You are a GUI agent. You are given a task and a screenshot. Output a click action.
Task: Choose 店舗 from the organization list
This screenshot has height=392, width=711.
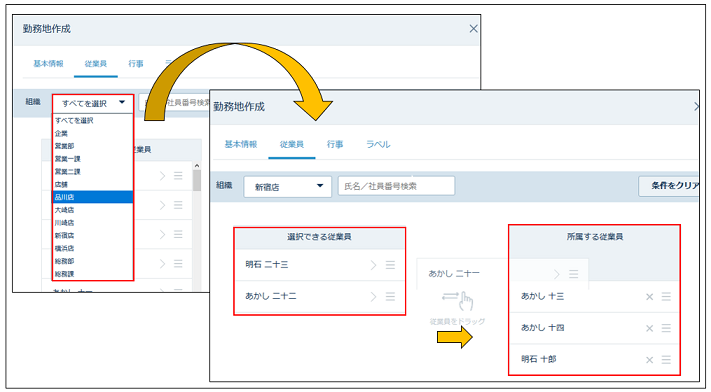pyautogui.click(x=93, y=184)
